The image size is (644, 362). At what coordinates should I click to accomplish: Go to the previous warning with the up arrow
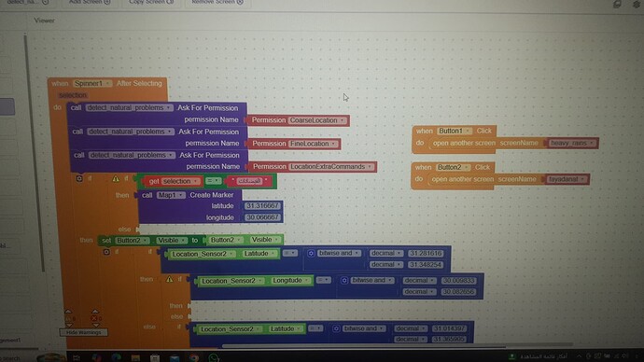68,311
